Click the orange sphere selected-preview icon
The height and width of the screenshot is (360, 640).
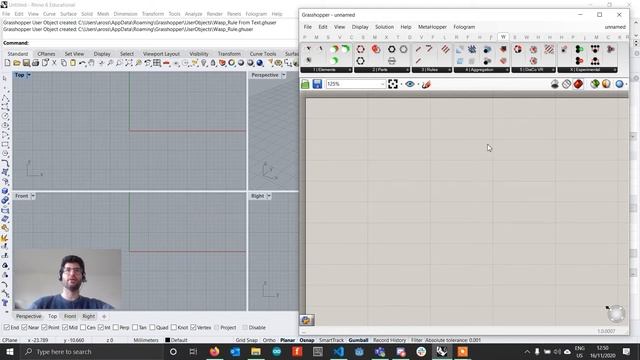[606, 84]
